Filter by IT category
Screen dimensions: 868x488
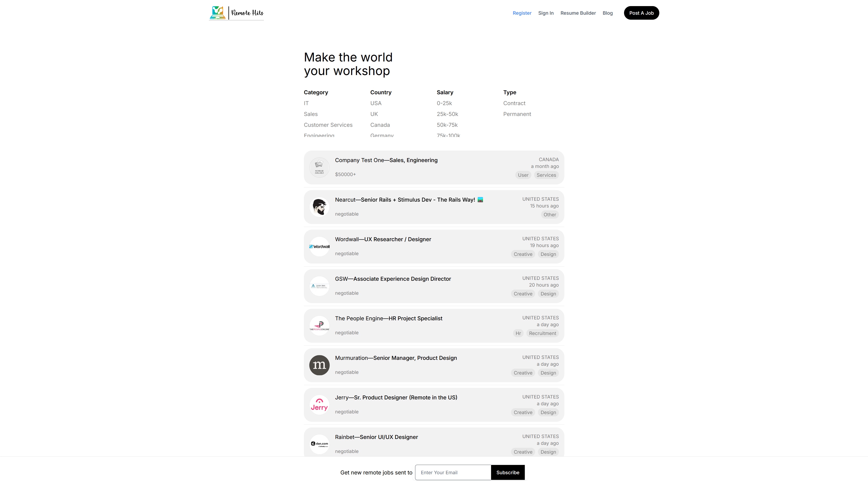(x=306, y=103)
